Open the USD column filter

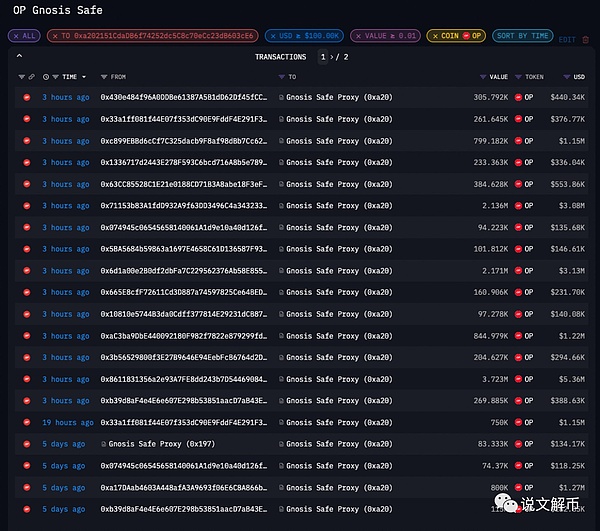point(567,77)
